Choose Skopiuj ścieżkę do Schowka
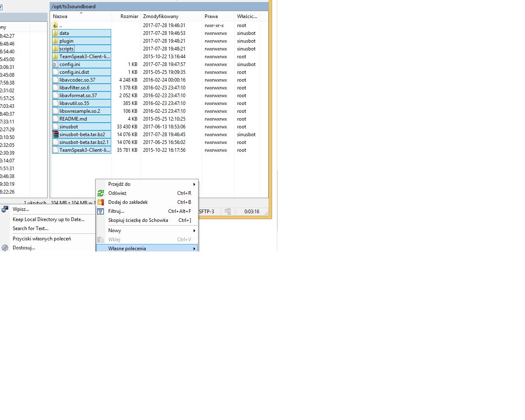This screenshot has width=525, height=420. coord(138,220)
